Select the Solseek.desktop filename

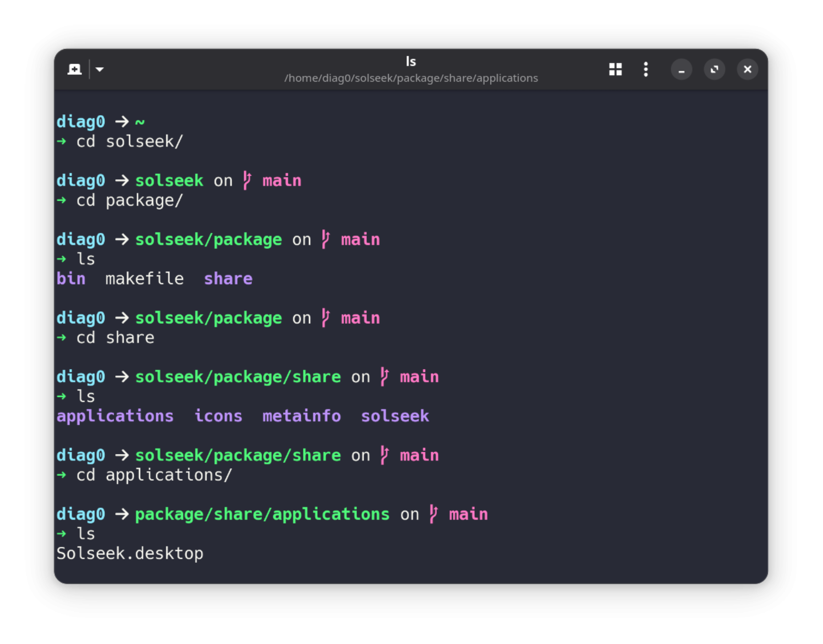129,553
